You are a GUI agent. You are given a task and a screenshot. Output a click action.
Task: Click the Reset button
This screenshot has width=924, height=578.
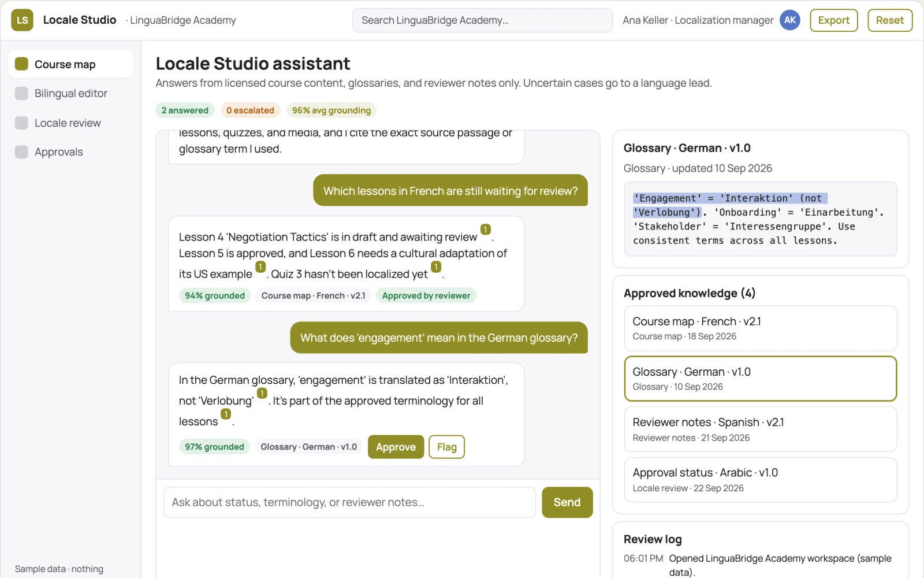coord(889,20)
